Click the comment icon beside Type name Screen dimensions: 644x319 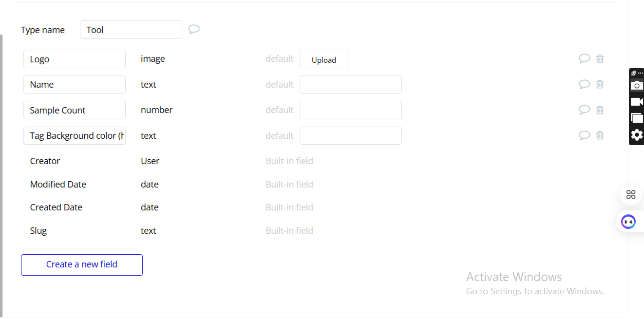tap(194, 29)
